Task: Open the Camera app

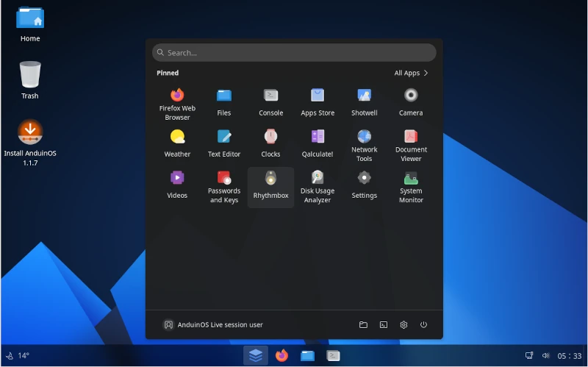Action: coord(411,102)
